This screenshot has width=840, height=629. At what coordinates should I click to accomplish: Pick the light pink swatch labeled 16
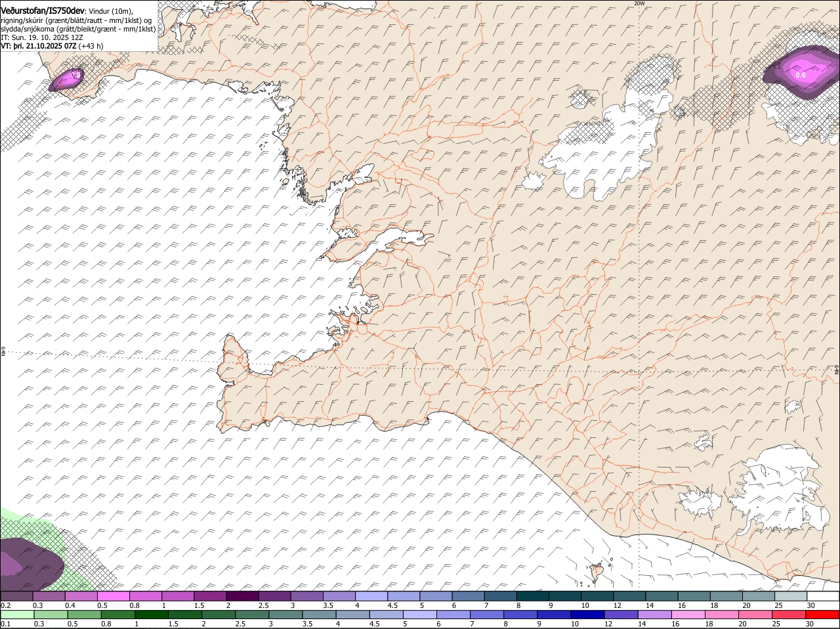coord(689,614)
